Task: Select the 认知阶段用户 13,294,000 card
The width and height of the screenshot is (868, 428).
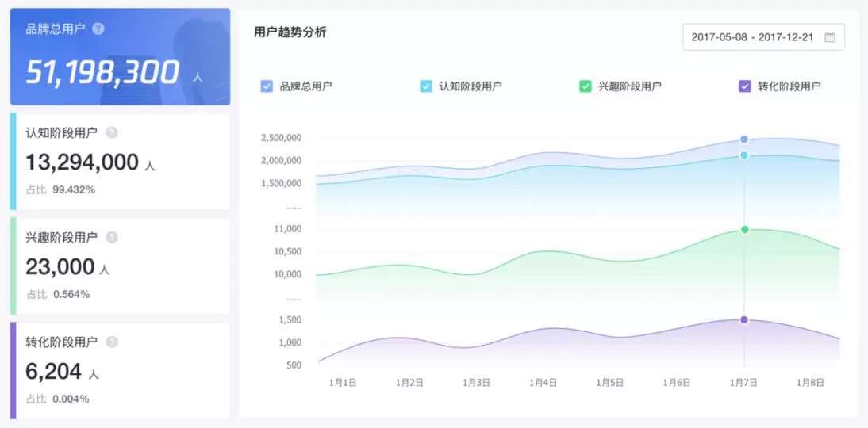Action: (x=120, y=161)
